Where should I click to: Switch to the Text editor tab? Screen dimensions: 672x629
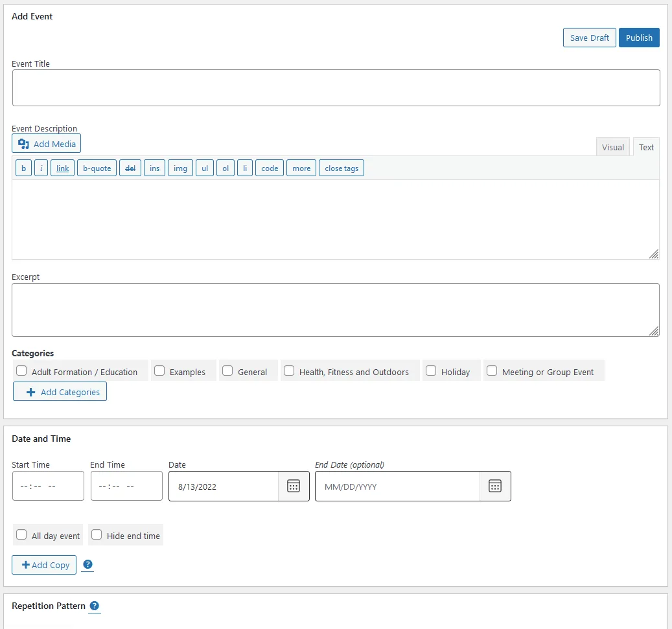(x=646, y=147)
